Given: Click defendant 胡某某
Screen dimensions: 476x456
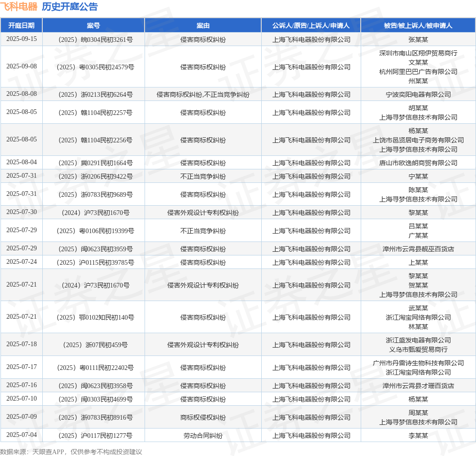Looking at the screenshot, I should (x=418, y=108).
